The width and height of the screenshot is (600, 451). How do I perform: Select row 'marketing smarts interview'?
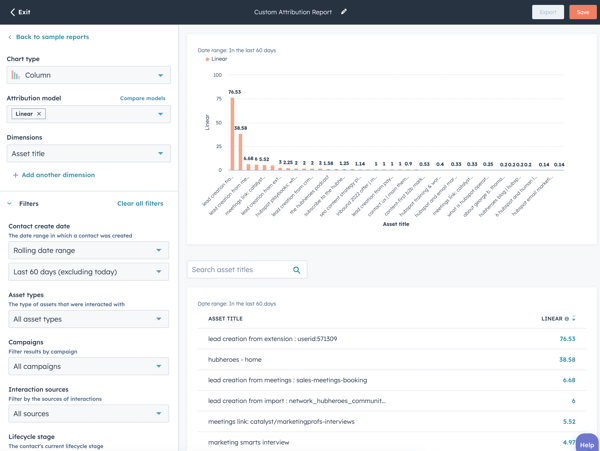[391, 442]
